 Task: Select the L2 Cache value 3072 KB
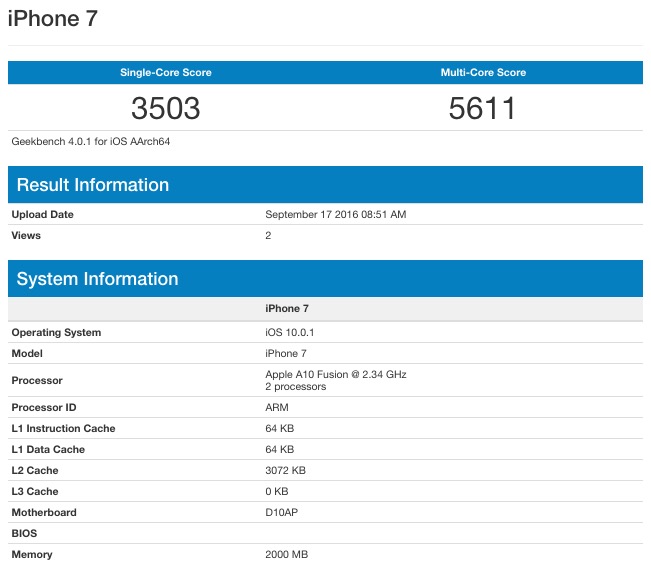tap(286, 470)
